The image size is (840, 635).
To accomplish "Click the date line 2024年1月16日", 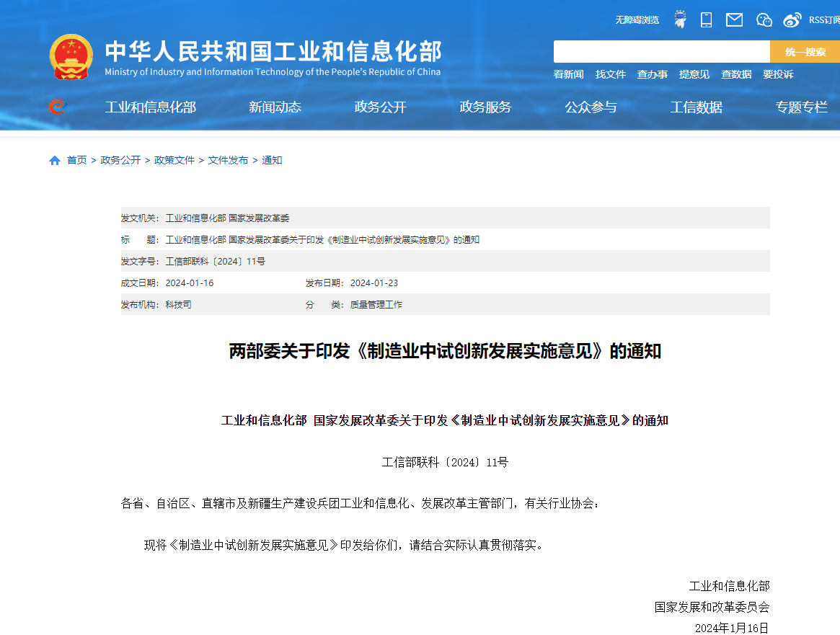I will (732, 628).
